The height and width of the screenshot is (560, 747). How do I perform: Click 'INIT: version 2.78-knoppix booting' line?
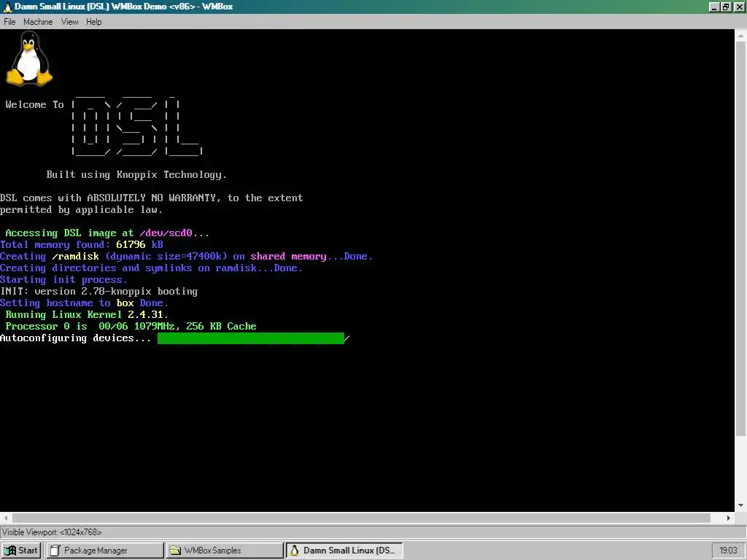click(x=98, y=292)
